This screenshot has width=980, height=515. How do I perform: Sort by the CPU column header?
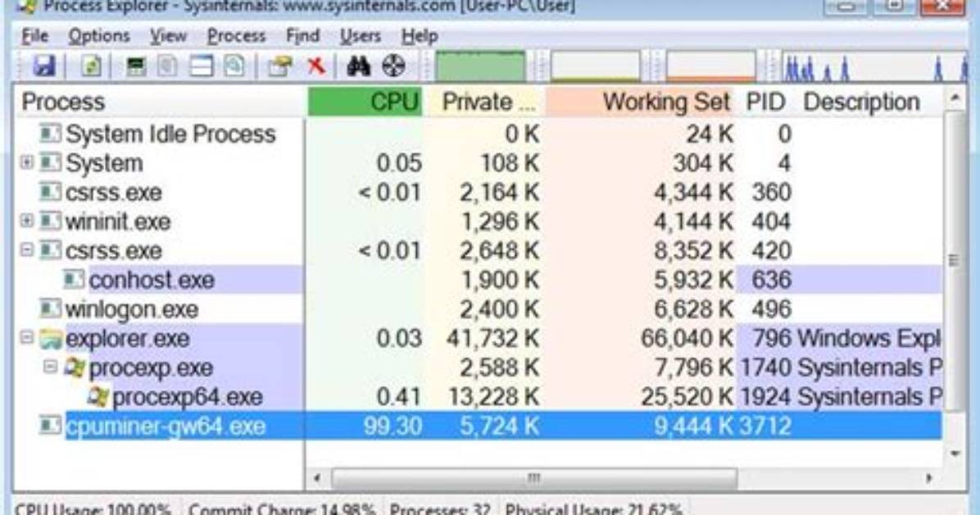365,102
